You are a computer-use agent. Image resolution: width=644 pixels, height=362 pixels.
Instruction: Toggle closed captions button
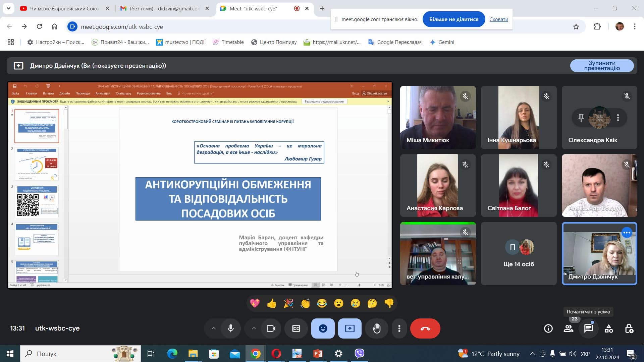(296, 328)
